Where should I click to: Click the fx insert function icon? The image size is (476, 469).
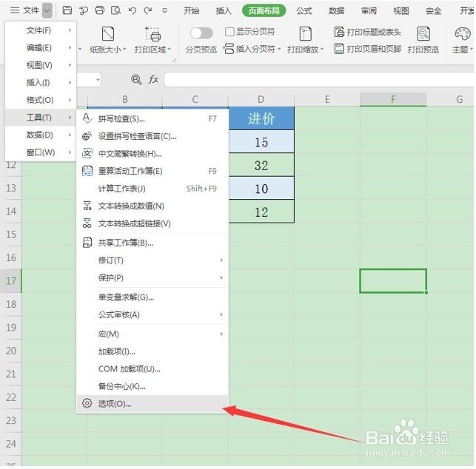coord(153,79)
